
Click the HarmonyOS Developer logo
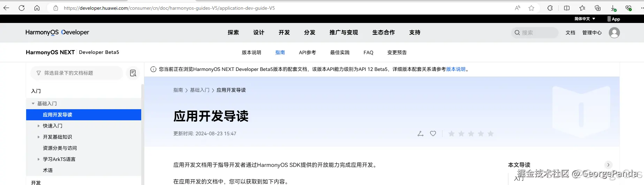pyautogui.click(x=57, y=32)
